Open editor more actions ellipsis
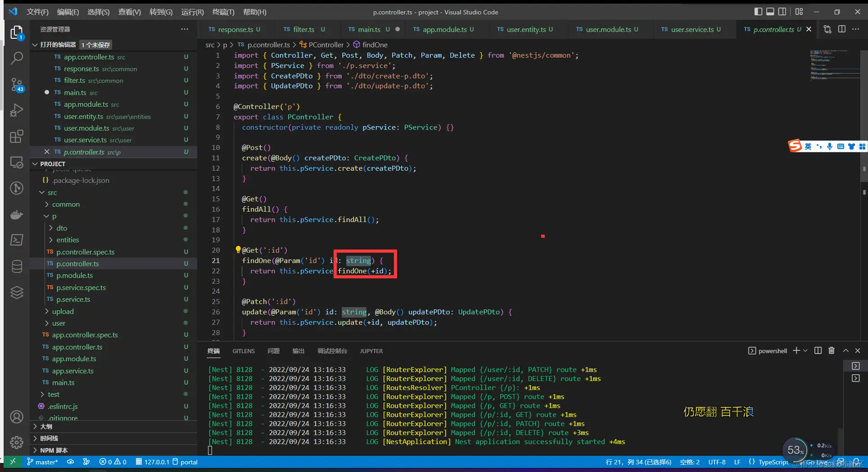The image size is (868, 472). click(x=856, y=29)
